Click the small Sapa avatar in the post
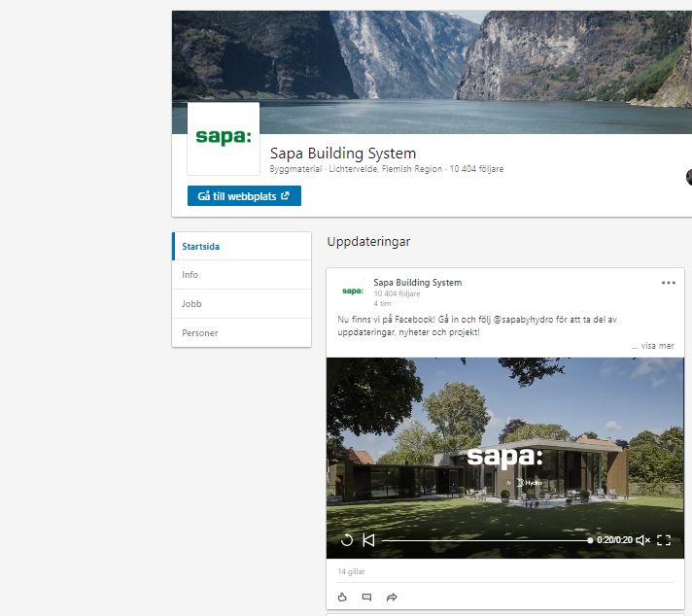This screenshot has width=692, height=616. point(353,291)
